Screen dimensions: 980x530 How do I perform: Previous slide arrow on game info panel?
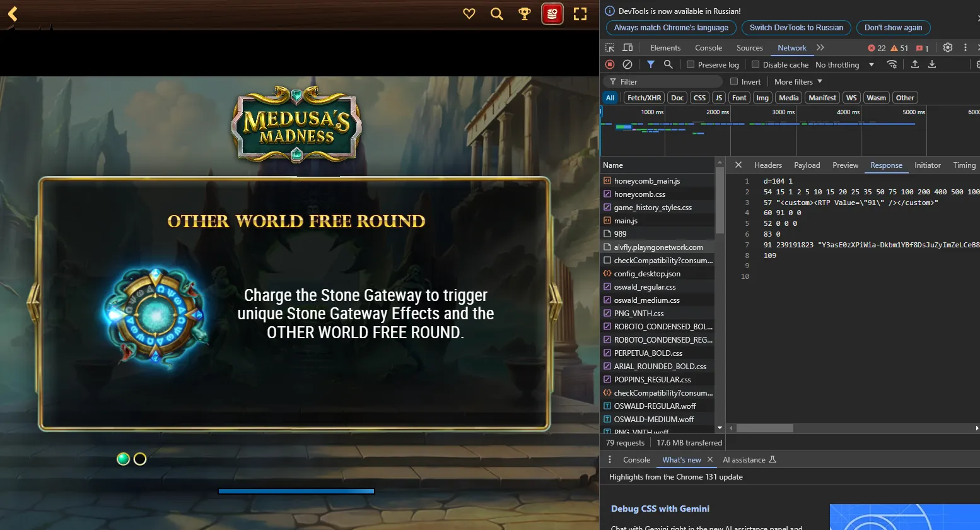point(33,303)
